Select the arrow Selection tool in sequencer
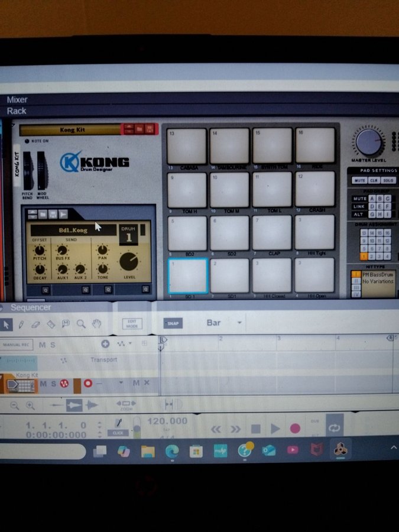 click(7, 325)
